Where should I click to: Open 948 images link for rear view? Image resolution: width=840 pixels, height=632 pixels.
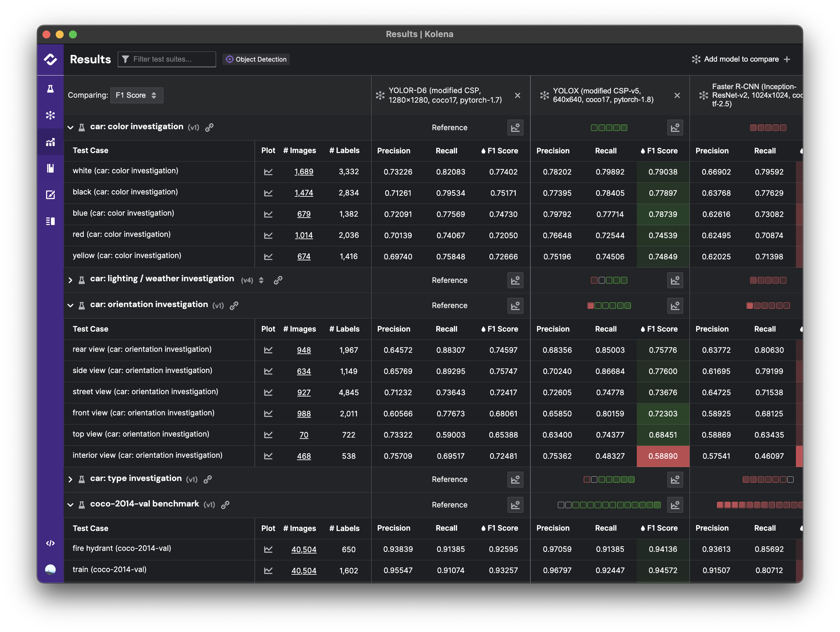point(304,350)
